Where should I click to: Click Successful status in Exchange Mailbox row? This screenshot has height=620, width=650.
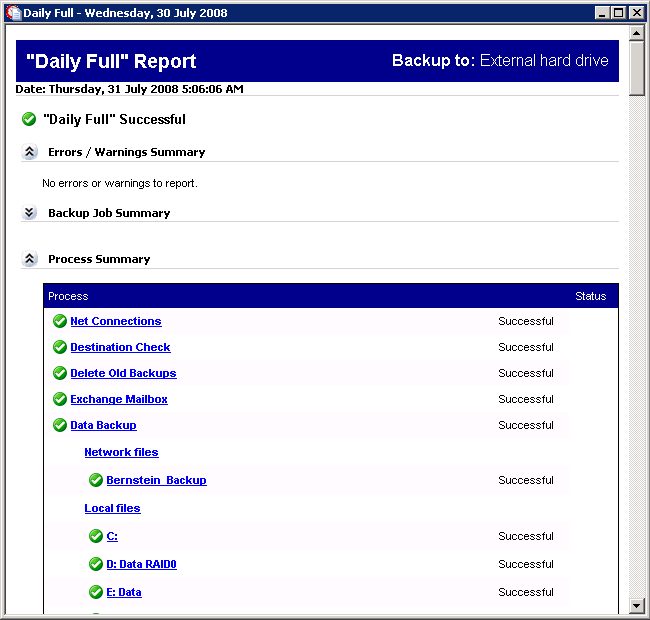[x=526, y=399]
